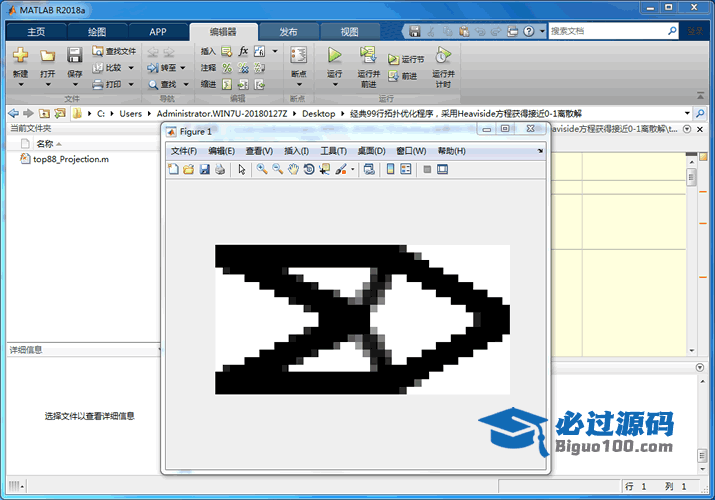Select the data cursor tool
Screen dimensions: 715x500
coord(325,170)
